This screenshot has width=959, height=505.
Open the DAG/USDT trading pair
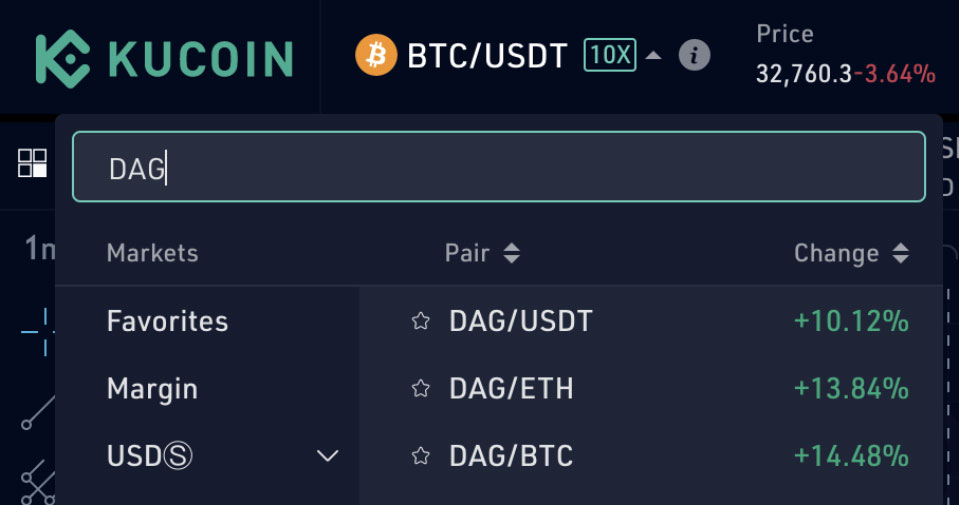point(521,321)
